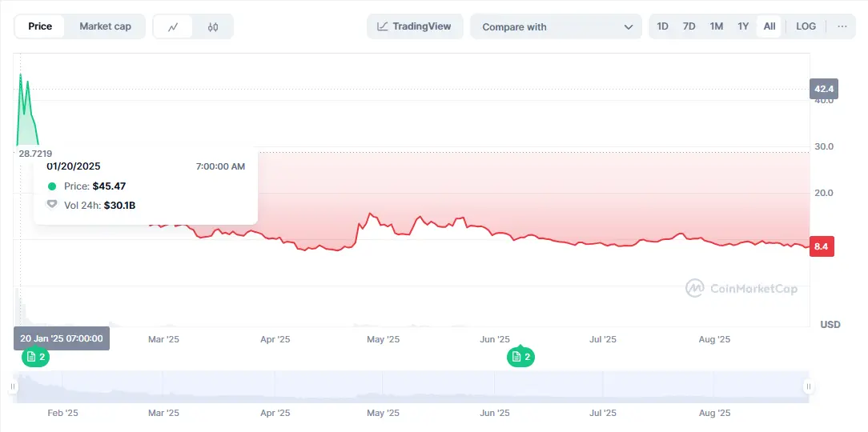Open the three-dots more options menu
This screenshot has width=868, height=432.
point(842,26)
